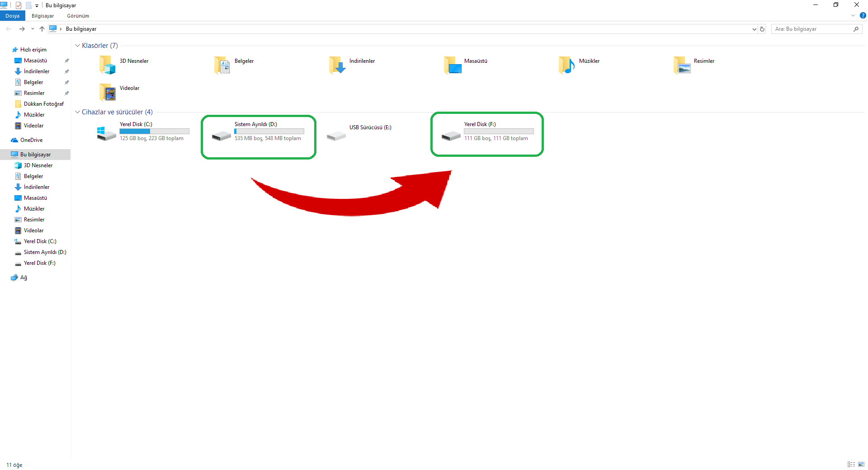868x470 pixels.
Task: Open Masaüstü under Bu bilgisayar in the sidebar
Action: tap(35, 198)
